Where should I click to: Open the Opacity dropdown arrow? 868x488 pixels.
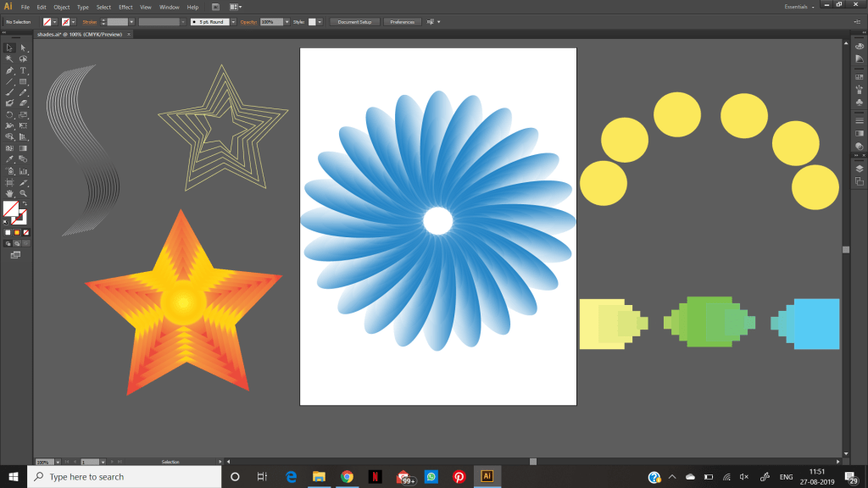click(x=287, y=21)
